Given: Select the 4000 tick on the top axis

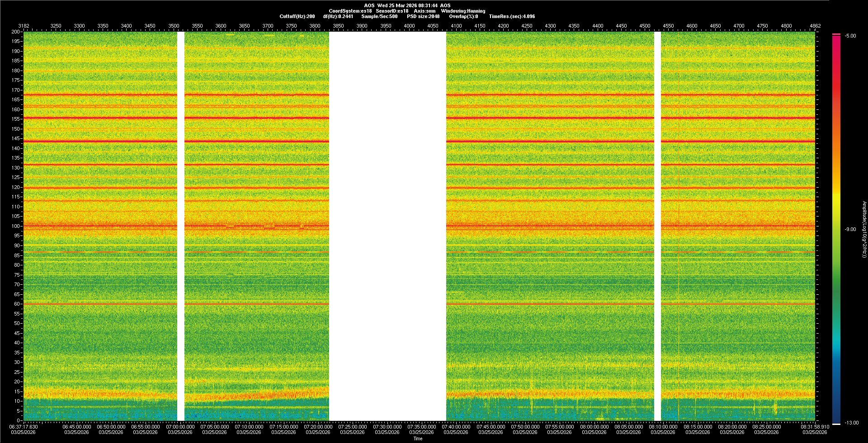Looking at the screenshot, I should tap(409, 26).
